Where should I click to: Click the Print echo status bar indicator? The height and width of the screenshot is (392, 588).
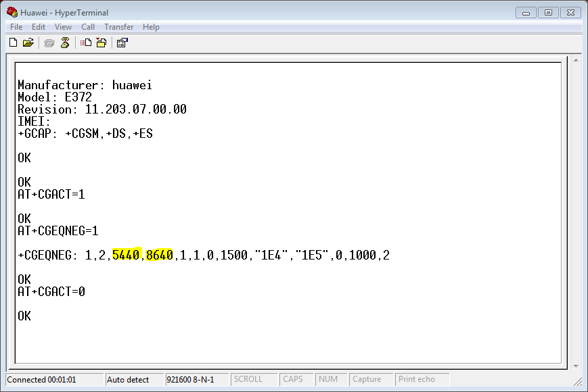click(x=422, y=379)
